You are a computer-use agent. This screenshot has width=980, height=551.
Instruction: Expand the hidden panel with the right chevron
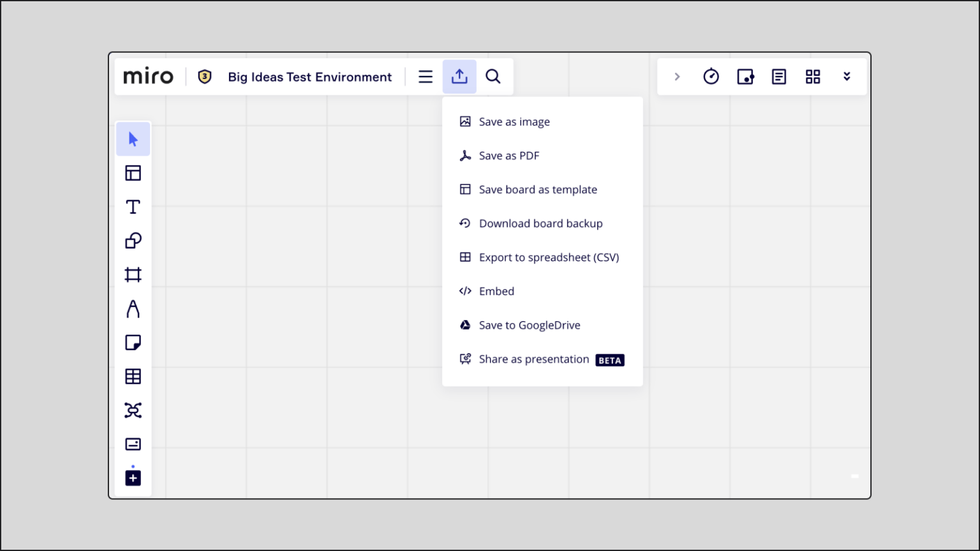[676, 77]
